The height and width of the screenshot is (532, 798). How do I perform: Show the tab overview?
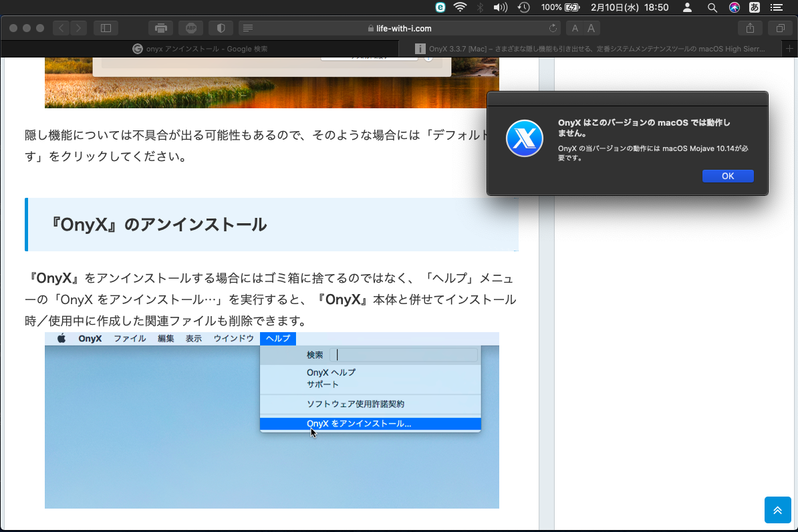click(780, 28)
